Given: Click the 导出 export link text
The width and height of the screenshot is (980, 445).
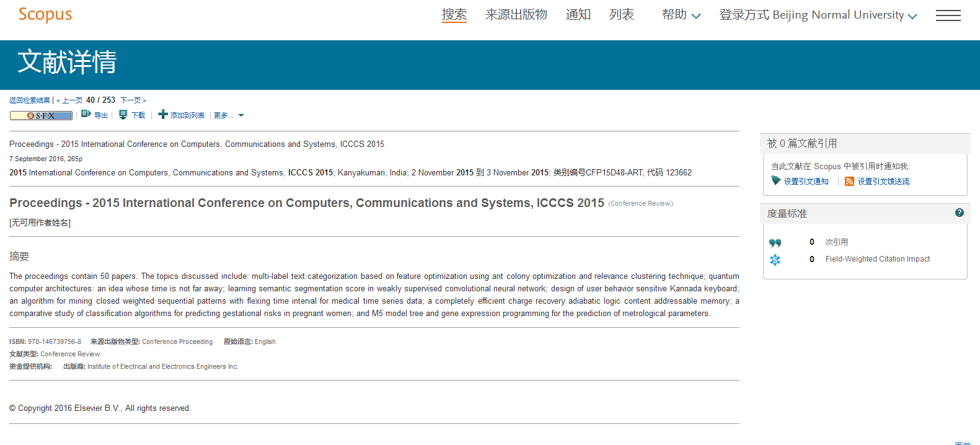Looking at the screenshot, I should (101, 115).
